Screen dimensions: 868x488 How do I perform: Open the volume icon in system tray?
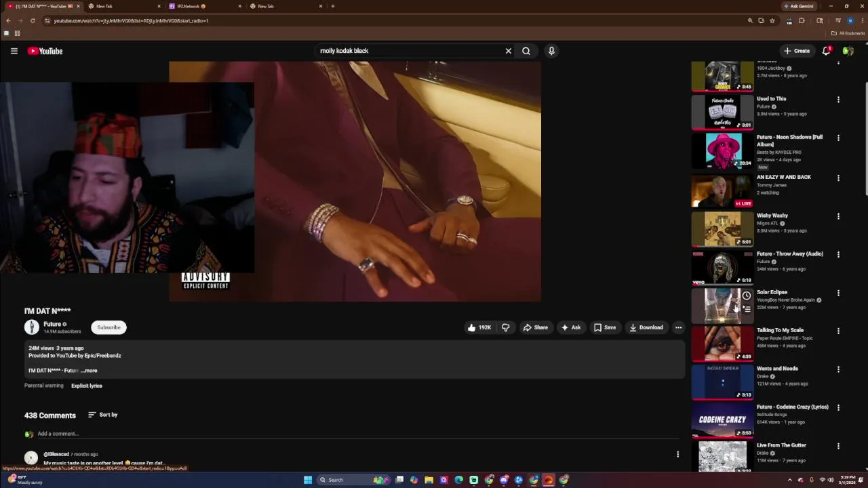(831, 480)
